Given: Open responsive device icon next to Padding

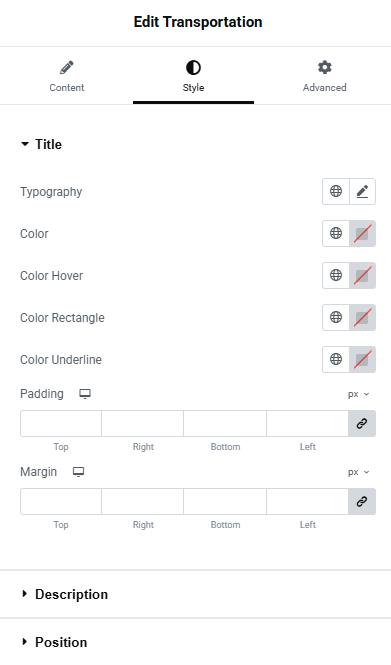Looking at the screenshot, I should point(85,394).
